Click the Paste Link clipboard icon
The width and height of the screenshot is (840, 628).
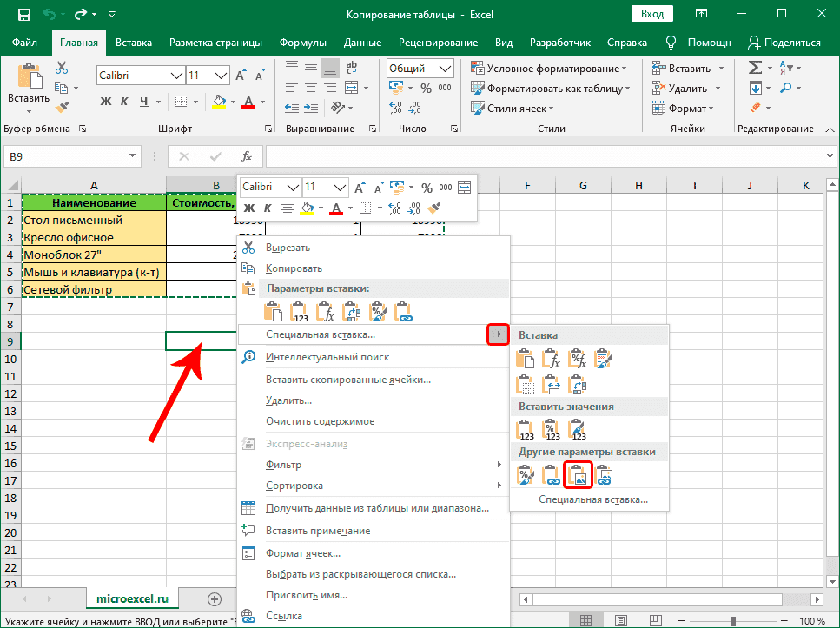tap(551, 474)
